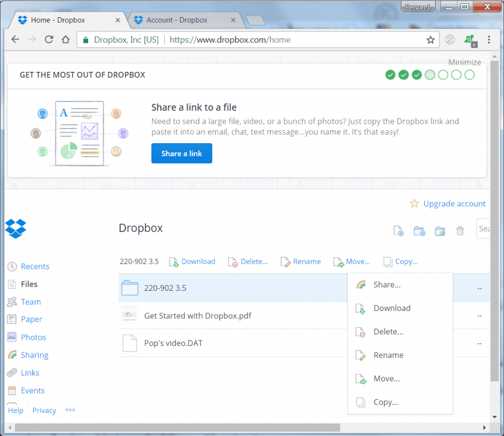The image size is (504, 436).
Task: Click the new file upload icon
Action: click(399, 231)
